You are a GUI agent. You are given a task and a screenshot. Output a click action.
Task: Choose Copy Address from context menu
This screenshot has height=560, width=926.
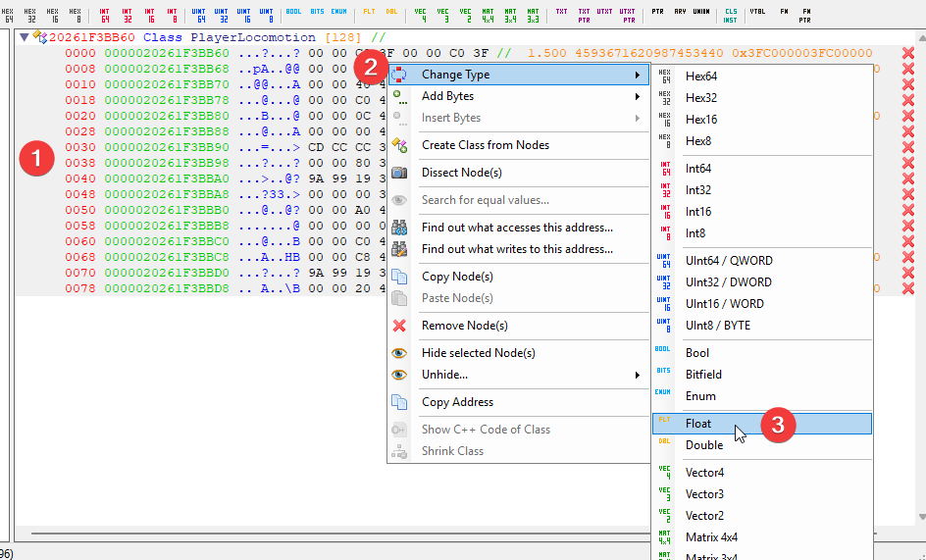519,402
